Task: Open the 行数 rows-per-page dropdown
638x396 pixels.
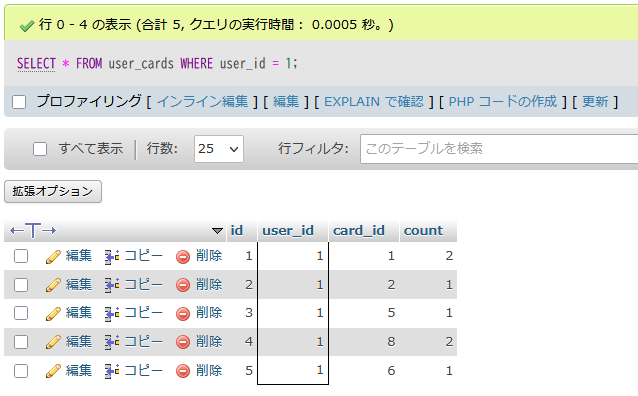Action: [x=219, y=149]
